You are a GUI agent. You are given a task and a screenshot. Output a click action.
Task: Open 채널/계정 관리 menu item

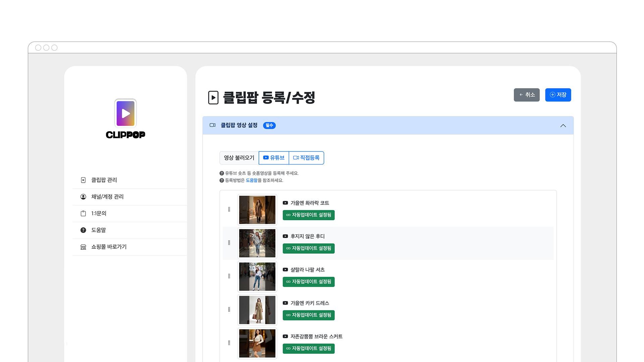(x=107, y=197)
